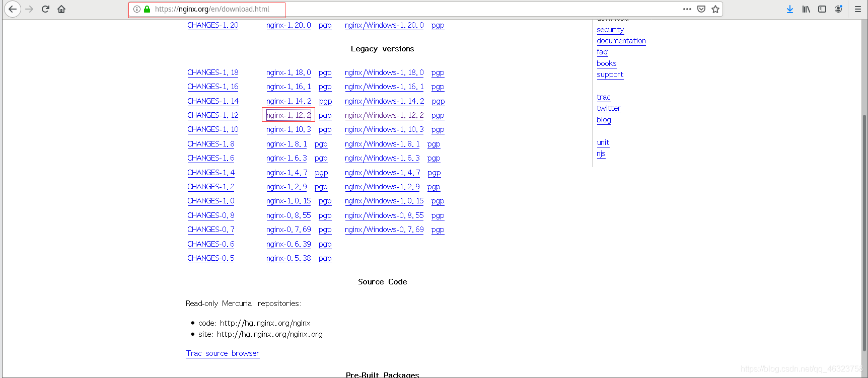Show the downloads panel

pyautogui.click(x=790, y=9)
